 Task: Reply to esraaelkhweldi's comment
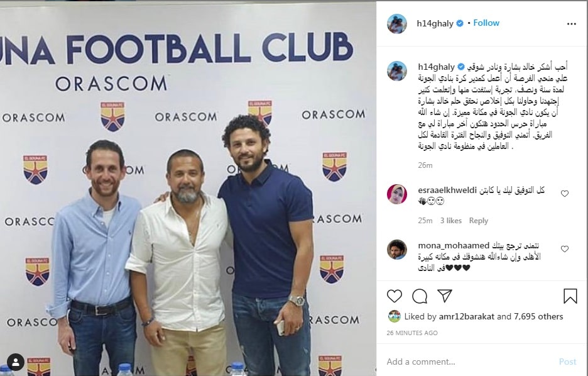point(479,221)
